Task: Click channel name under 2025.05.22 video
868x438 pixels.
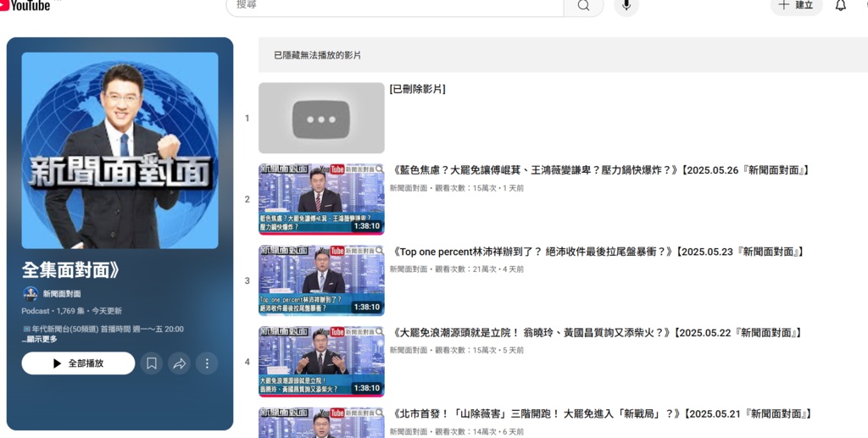Action: pos(409,350)
